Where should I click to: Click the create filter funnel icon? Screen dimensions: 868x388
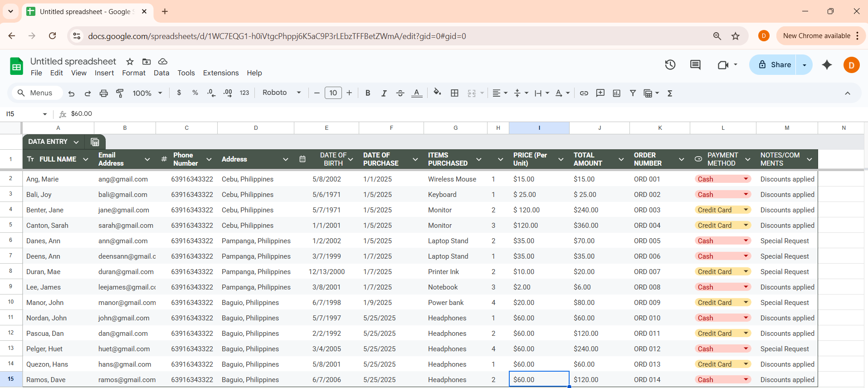[633, 93]
